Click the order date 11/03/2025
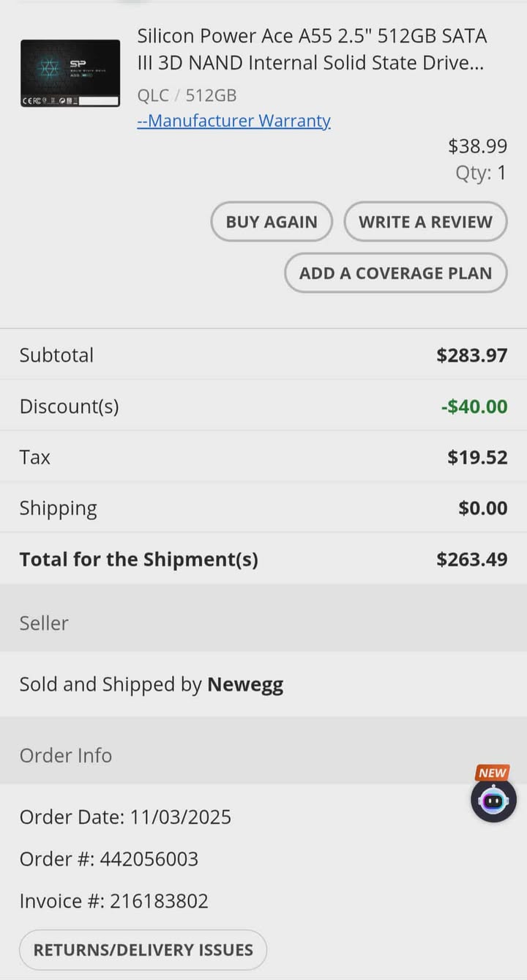The width and height of the screenshot is (527, 980). (x=180, y=817)
